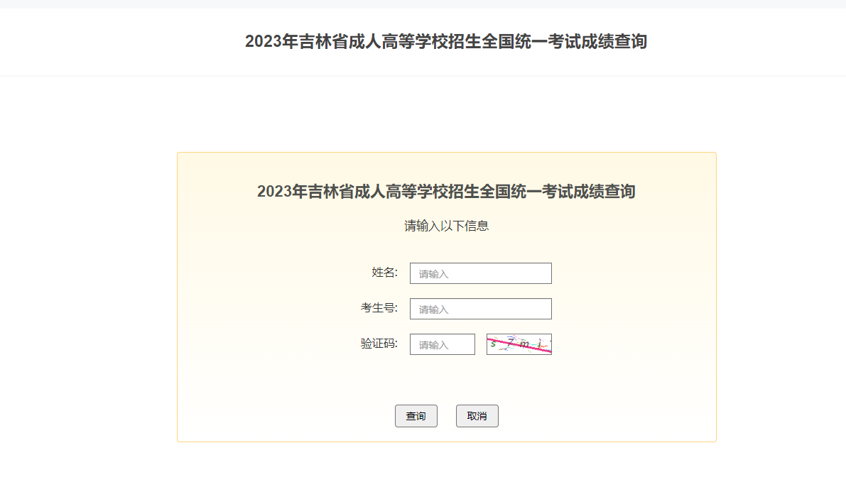The image size is (846, 504).
Task: Click the empty name input to start typing
Action: click(x=480, y=273)
